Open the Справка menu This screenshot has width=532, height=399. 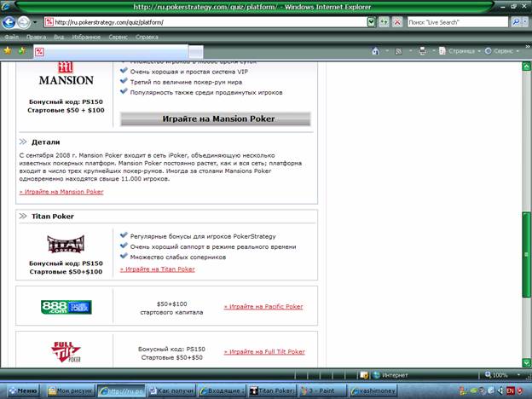[x=147, y=37]
